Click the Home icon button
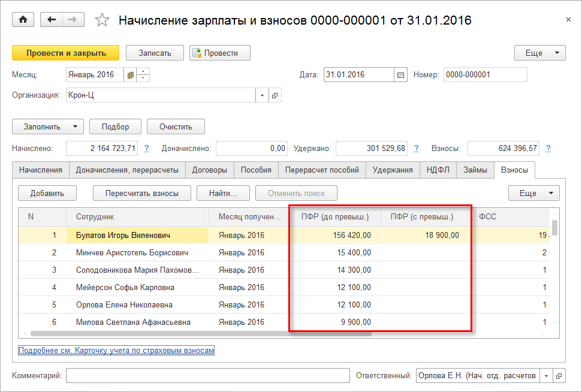Screen dimensions: 582x392 click(x=23, y=20)
